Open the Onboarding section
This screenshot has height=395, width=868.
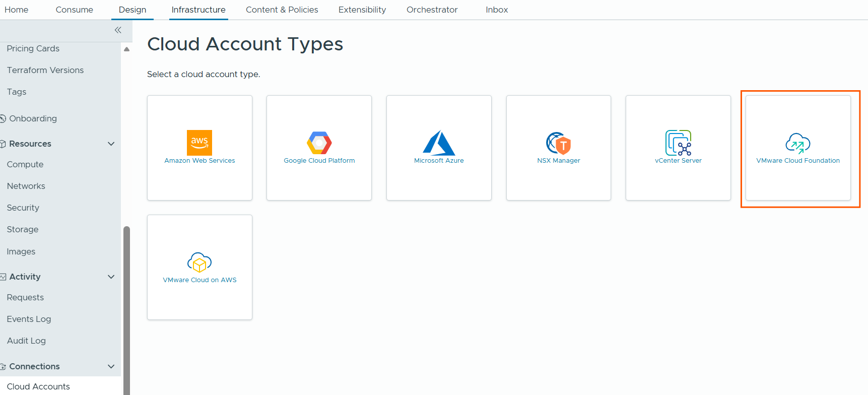[33, 118]
